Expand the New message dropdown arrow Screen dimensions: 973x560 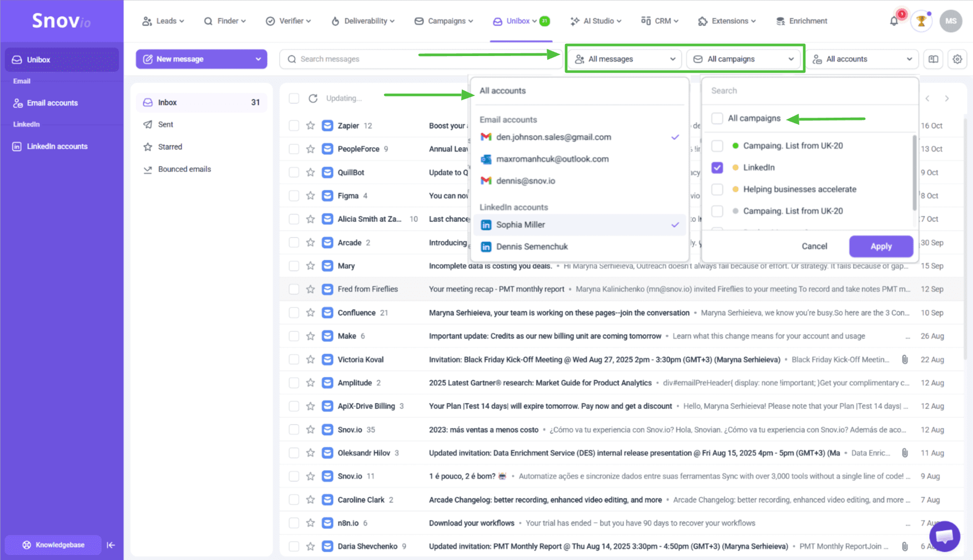pos(258,59)
